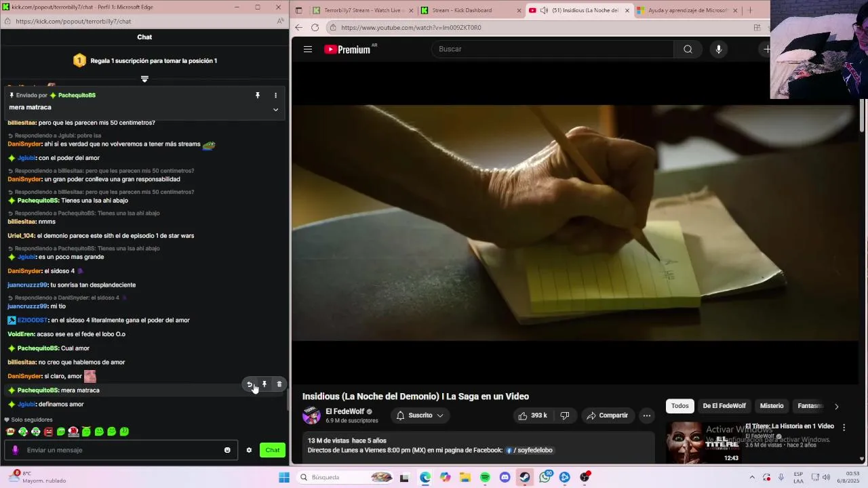Open Steam from the taskbar

(x=525, y=477)
